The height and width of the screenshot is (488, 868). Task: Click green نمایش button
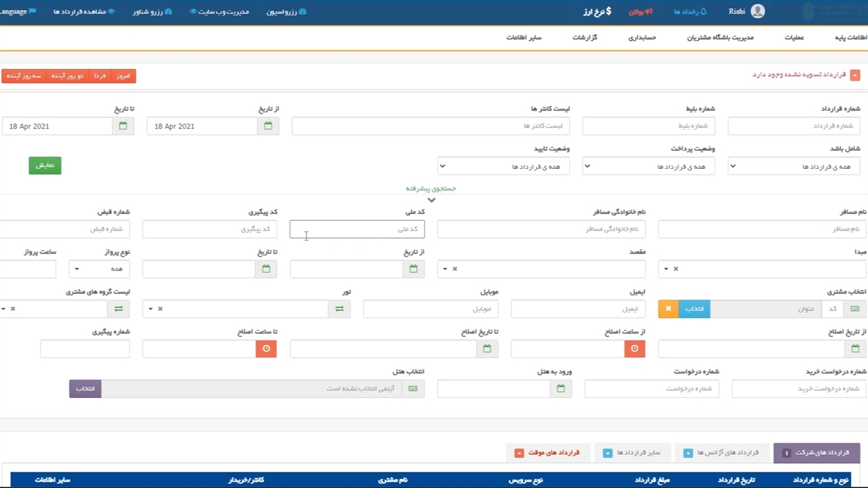tap(45, 165)
